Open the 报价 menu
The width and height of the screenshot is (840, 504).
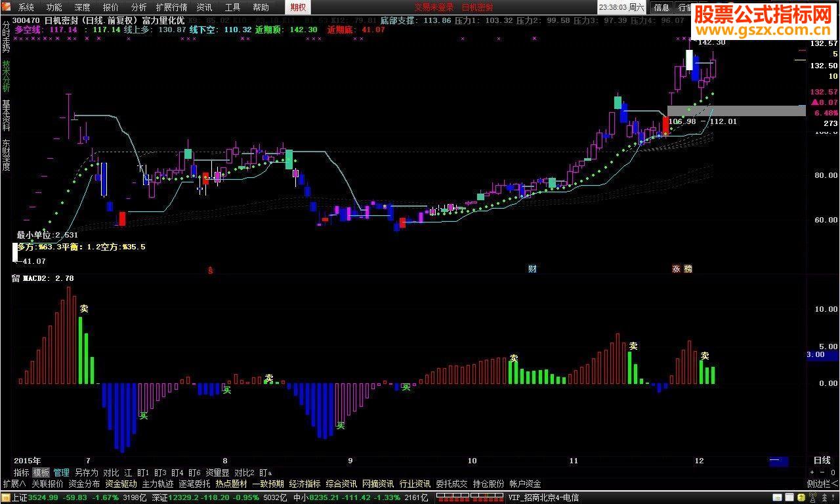tap(110, 7)
